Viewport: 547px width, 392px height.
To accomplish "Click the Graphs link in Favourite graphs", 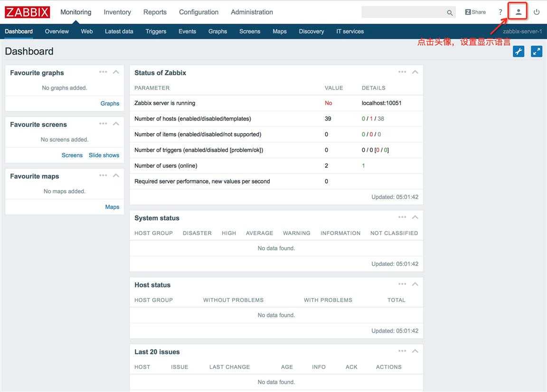I will point(110,103).
